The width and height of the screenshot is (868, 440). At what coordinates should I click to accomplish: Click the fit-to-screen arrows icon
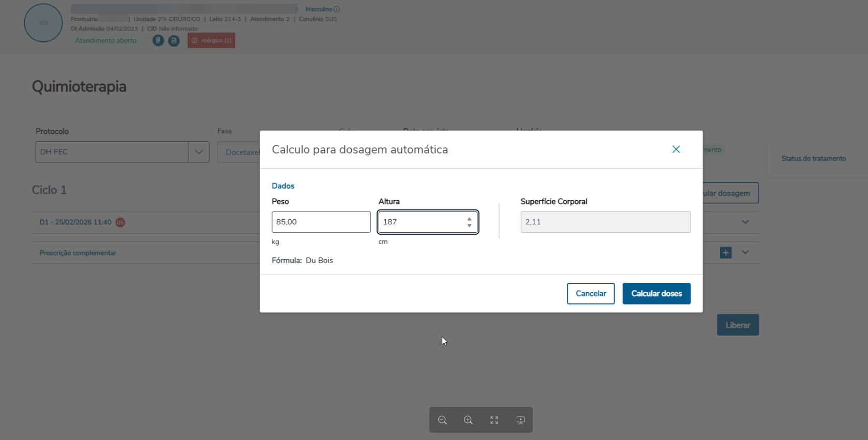[x=494, y=420]
